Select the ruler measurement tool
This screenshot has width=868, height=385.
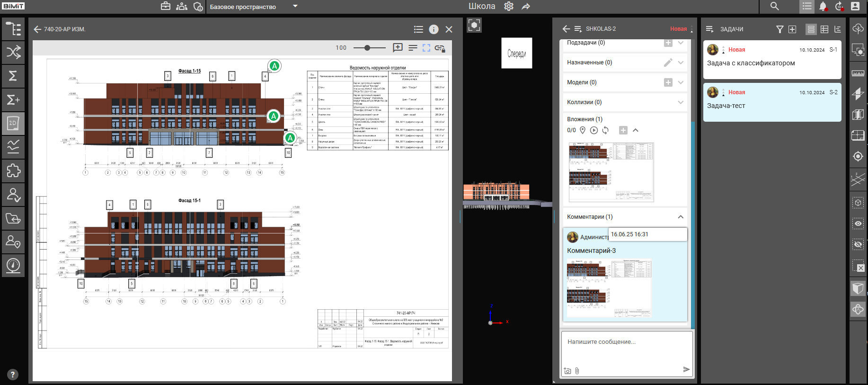pos(858,73)
